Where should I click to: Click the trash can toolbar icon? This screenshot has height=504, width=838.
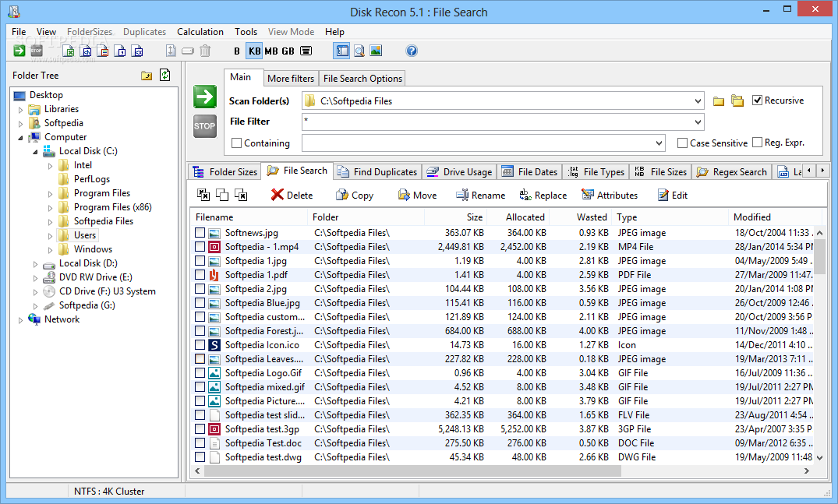tap(205, 51)
